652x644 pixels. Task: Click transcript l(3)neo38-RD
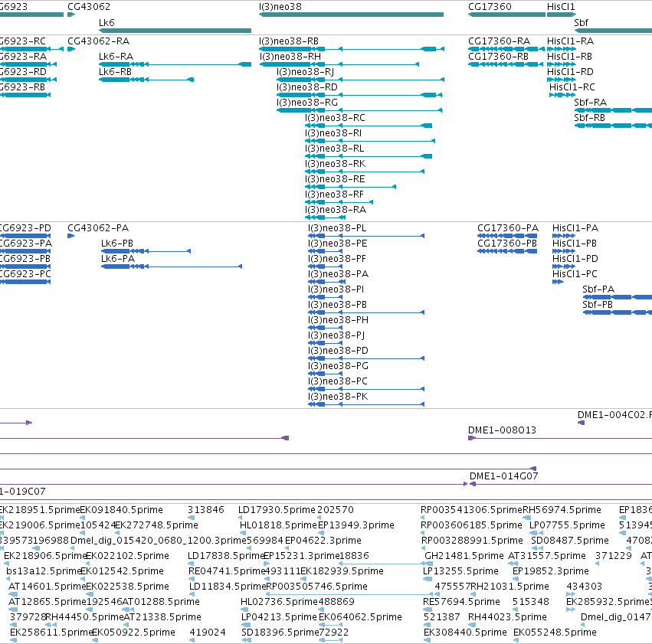pos(307,87)
